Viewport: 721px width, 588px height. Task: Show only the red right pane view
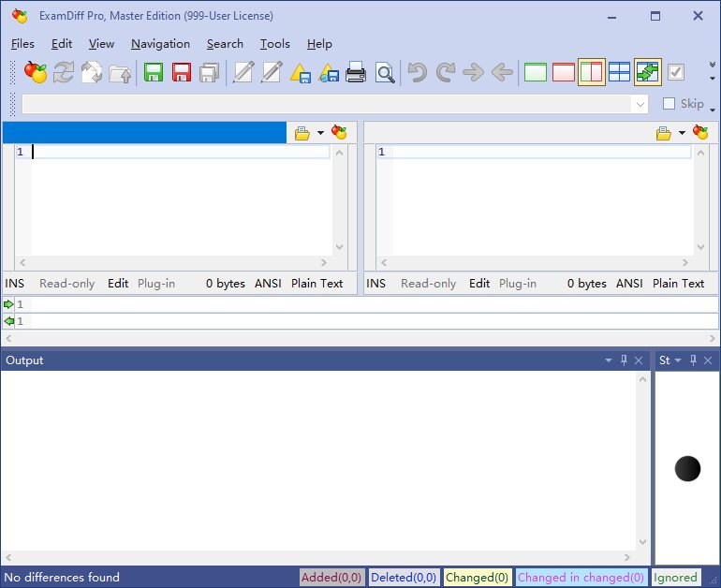[x=564, y=72]
